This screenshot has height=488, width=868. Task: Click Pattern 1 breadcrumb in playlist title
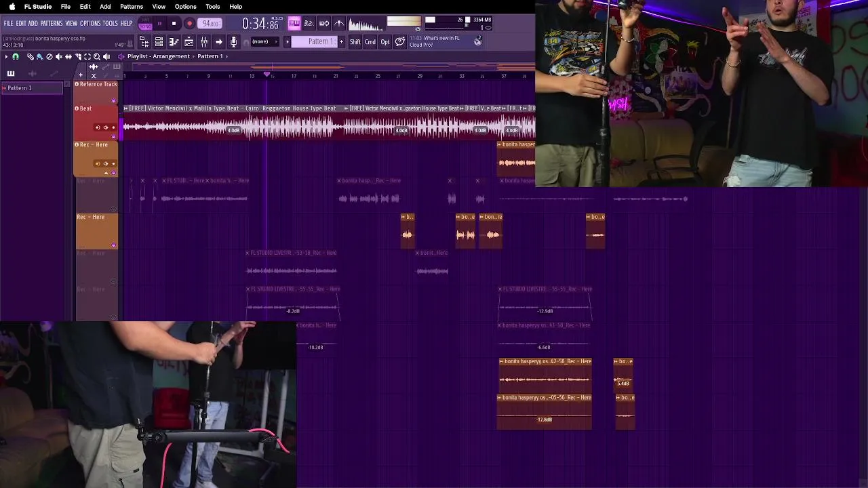[x=210, y=57]
